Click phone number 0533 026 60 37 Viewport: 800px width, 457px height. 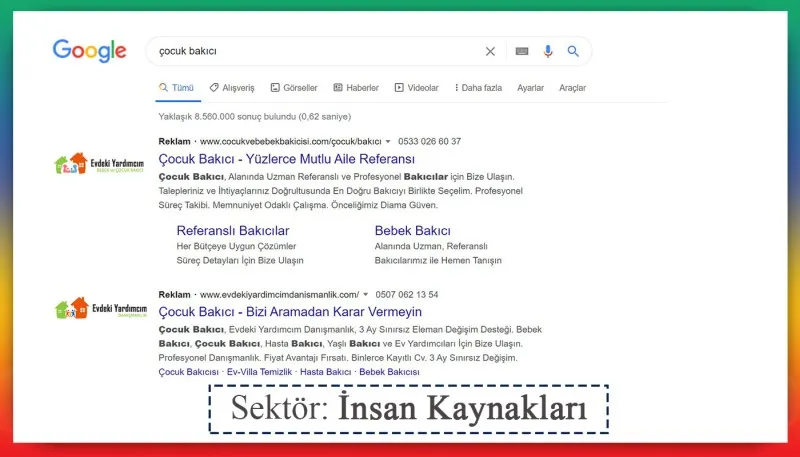(430, 141)
